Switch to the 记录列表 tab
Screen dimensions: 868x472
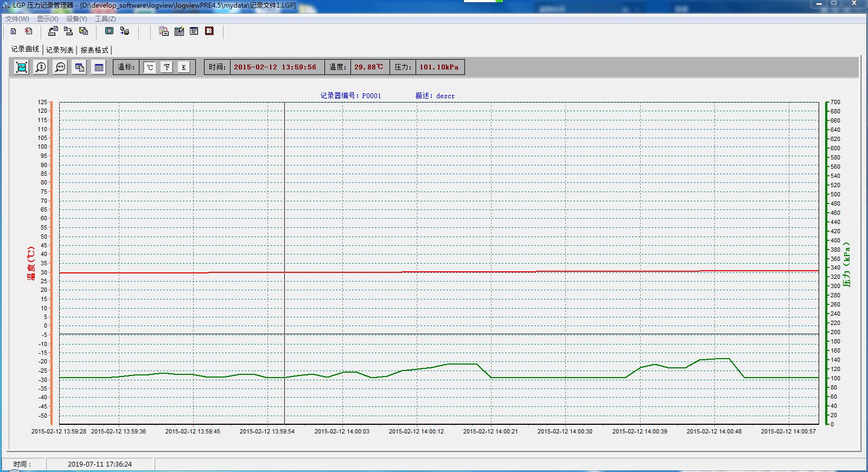60,50
